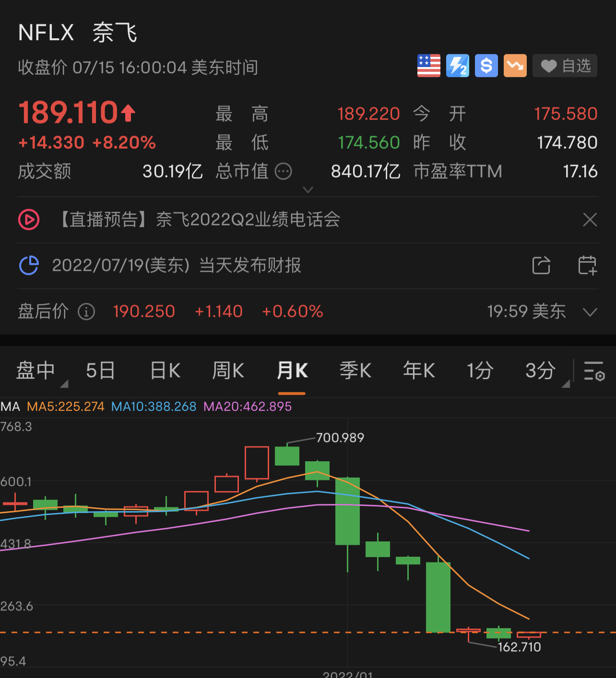616x678 pixels.
Task: Tap the 最高 value 189.220
Action: tap(368, 114)
